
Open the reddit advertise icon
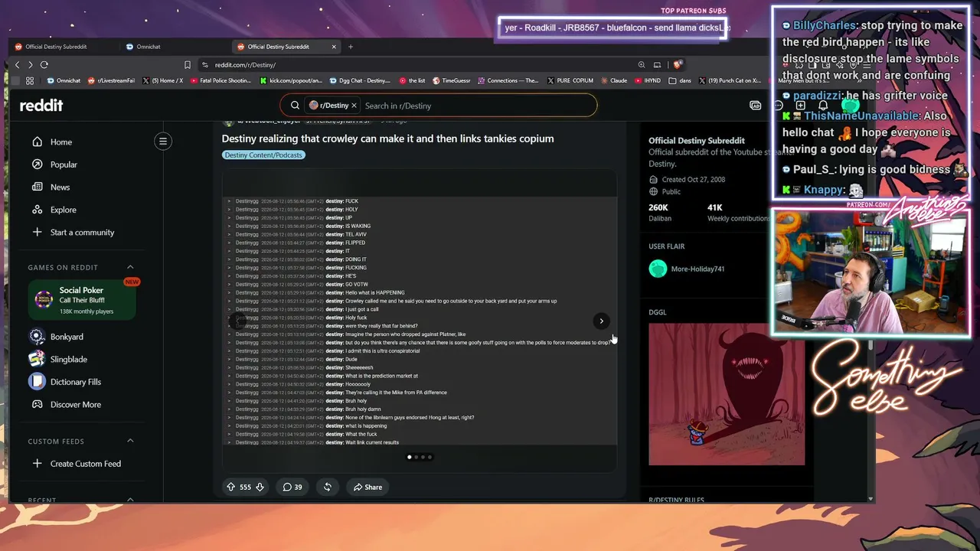point(755,106)
